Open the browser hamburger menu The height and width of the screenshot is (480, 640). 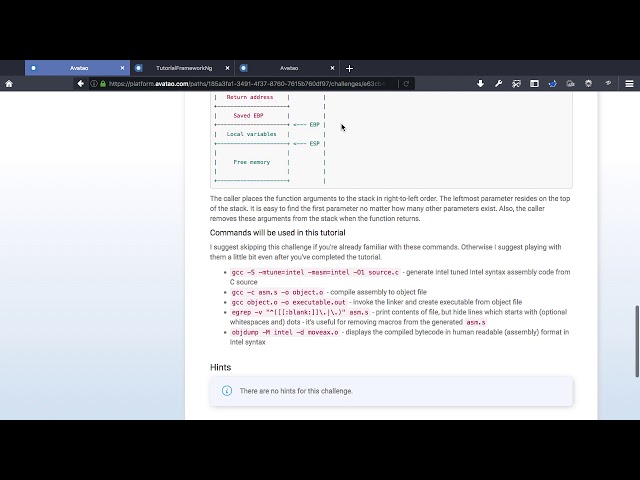click(629, 84)
